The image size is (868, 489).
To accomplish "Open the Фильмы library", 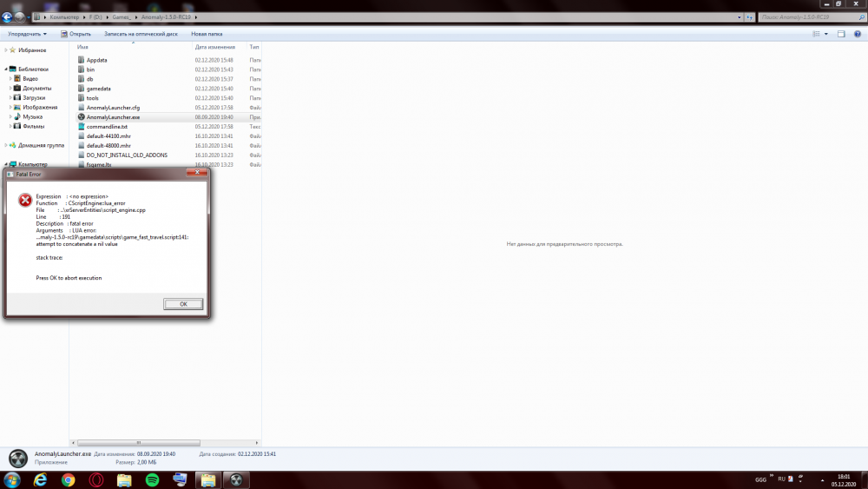I will pos(33,126).
